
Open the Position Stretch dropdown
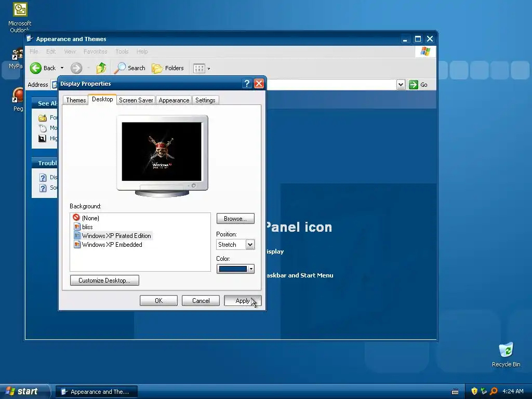point(250,245)
